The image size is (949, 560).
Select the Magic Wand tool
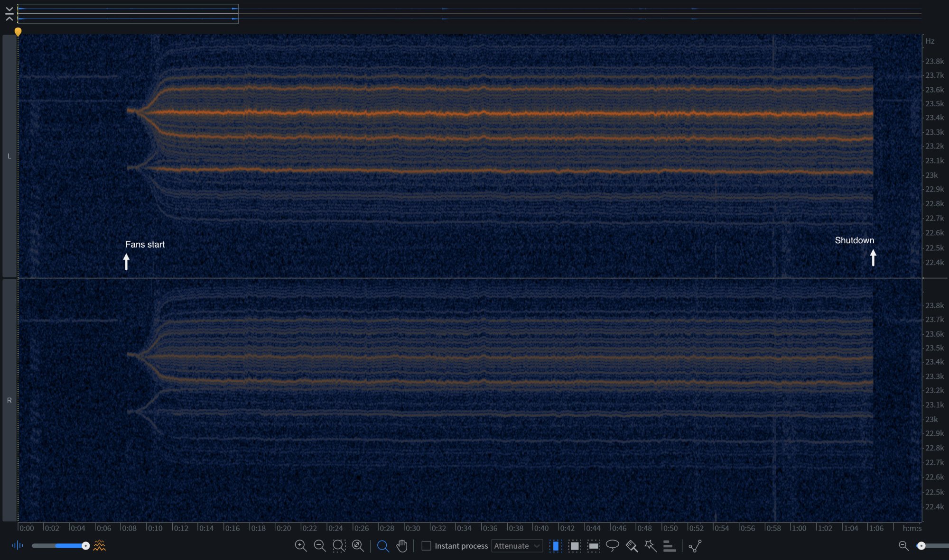(x=651, y=546)
